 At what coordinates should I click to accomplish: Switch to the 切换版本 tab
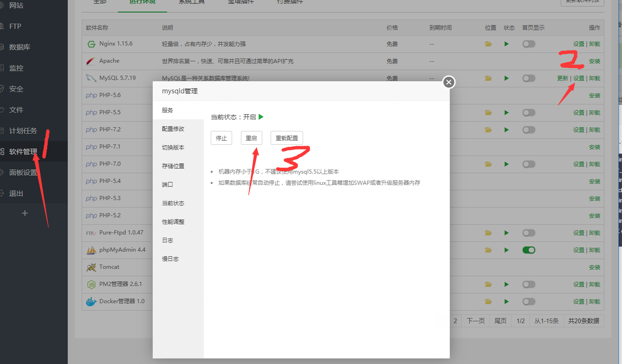pos(178,148)
